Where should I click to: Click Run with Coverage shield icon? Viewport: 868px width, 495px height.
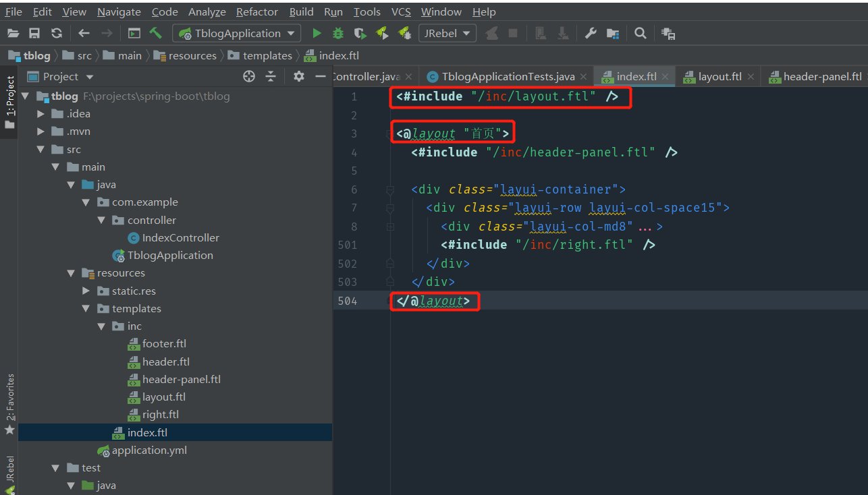360,33
